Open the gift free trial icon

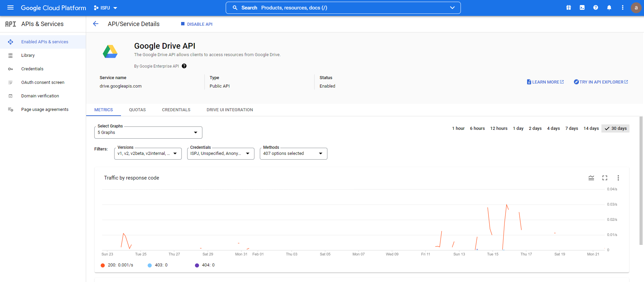click(569, 7)
